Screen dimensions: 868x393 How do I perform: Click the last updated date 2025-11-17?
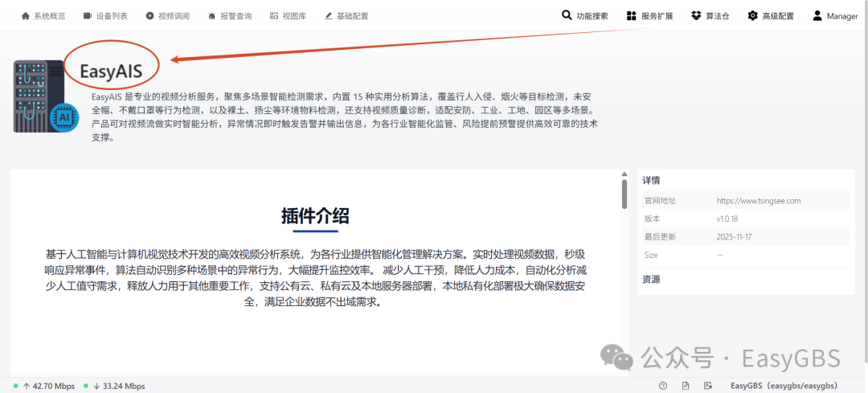pyautogui.click(x=734, y=237)
